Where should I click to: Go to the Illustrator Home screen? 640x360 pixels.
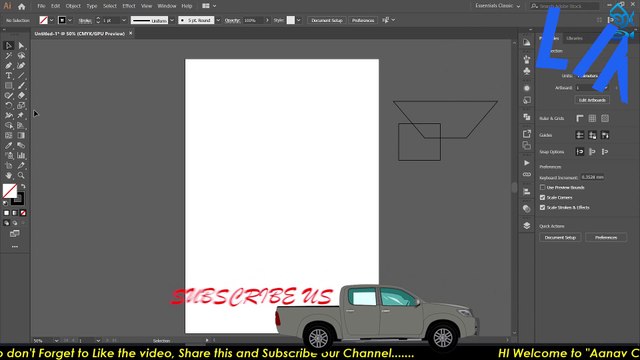click(22, 6)
